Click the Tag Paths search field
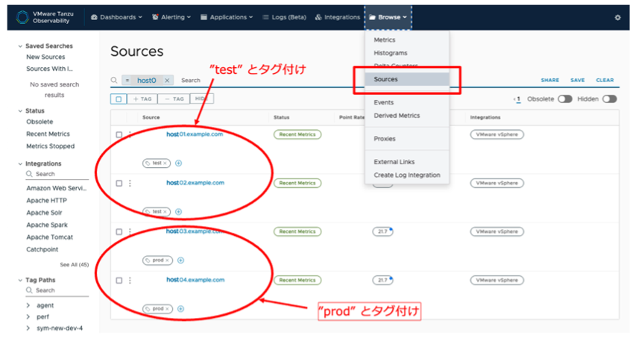644x344 pixels. 57,290
